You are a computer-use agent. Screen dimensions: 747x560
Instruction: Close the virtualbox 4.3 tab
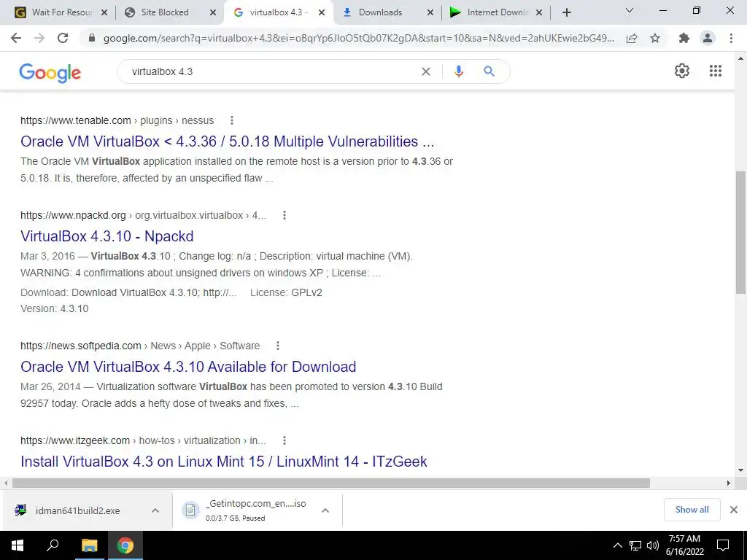coord(322,12)
